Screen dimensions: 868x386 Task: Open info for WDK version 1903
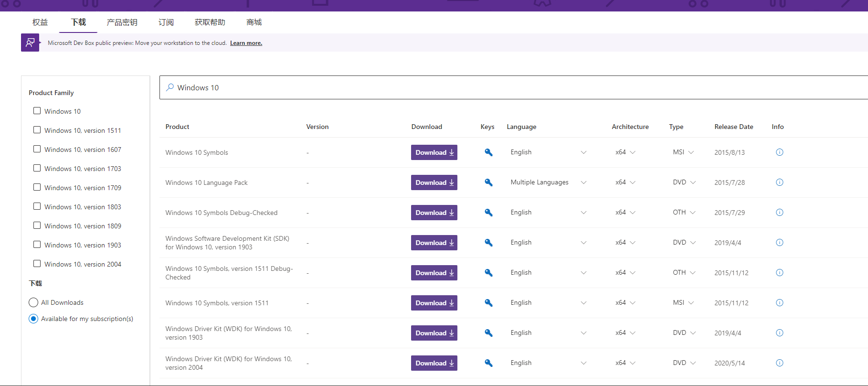point(780,333)
